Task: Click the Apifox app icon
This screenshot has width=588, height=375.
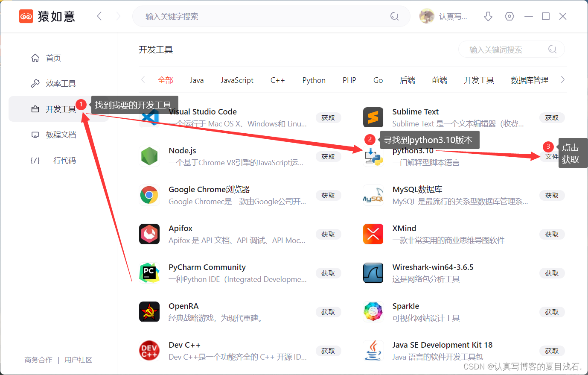Action: pyautogui.click(x=149, y=234)
